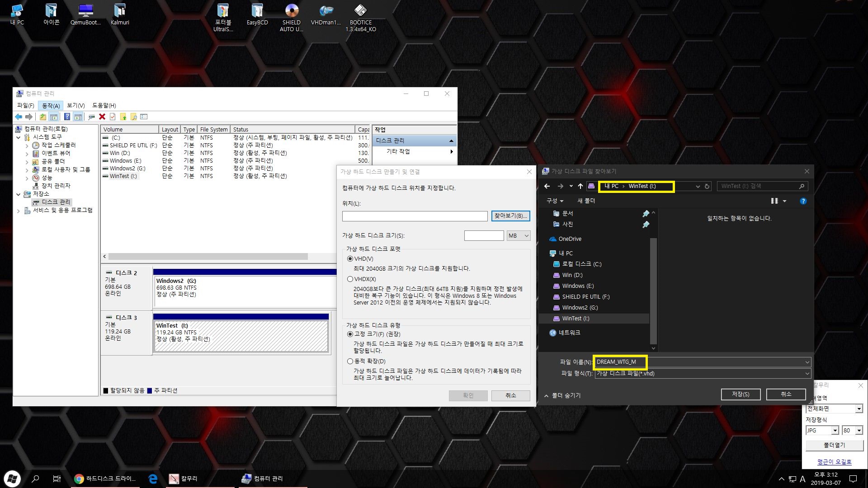Select Windows2 (G:) in browse dialog sidebar
The image size is (868, 488).
coord(580,308)
